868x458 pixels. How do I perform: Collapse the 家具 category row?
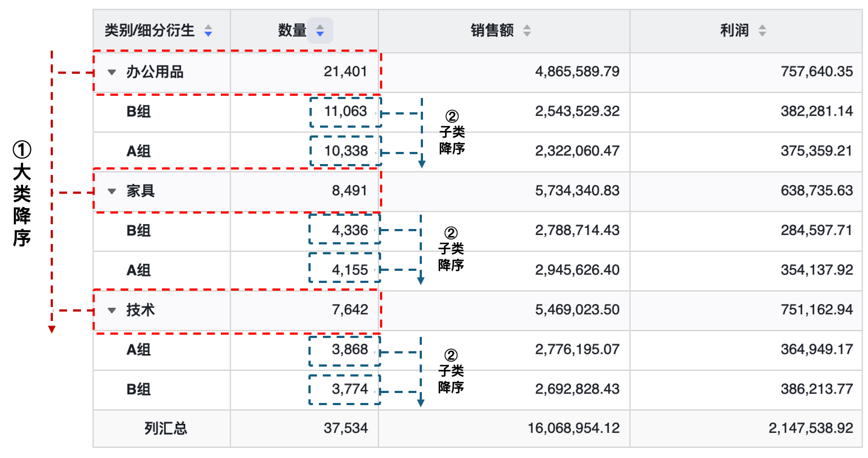pos(112,192)
